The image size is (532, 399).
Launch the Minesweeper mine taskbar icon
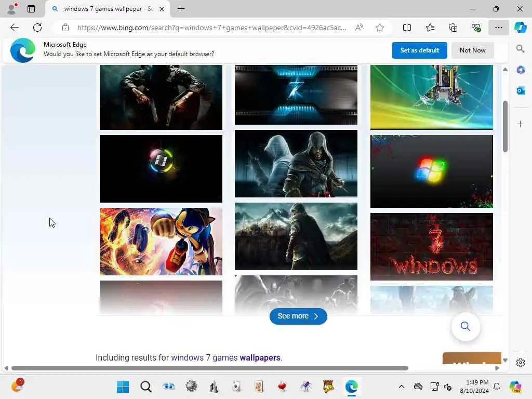191,387
